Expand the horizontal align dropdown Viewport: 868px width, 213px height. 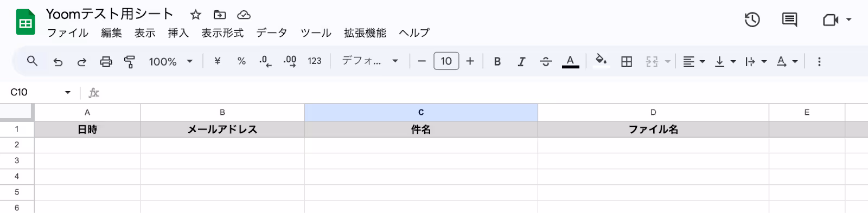tap(694, 61)
